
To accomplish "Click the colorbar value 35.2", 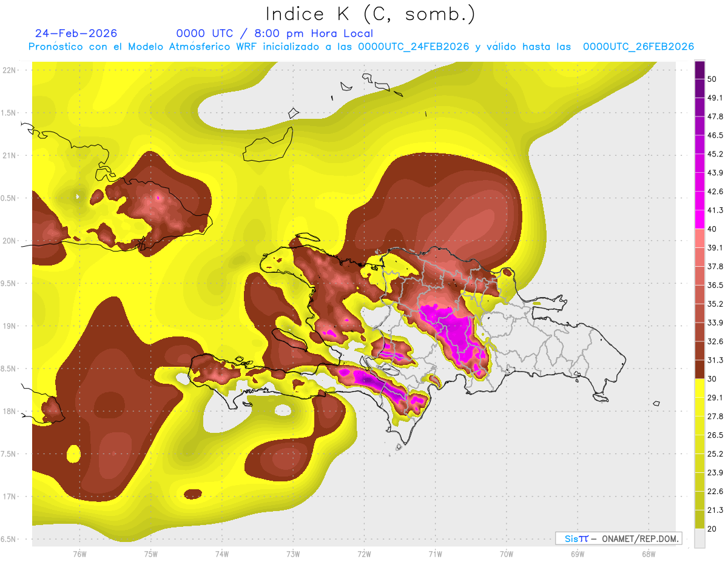I will 715,304.
